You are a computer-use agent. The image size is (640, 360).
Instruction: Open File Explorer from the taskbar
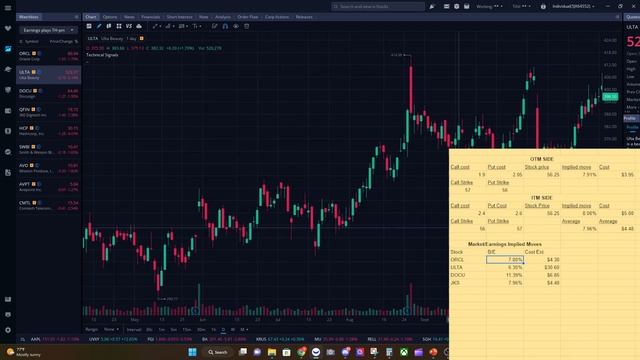[x=272, y=352]
